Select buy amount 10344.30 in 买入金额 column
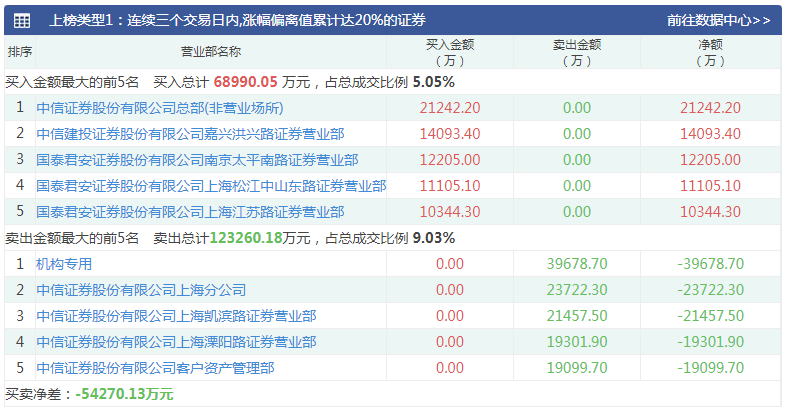The image size is (786, 412). tap(450, 212)
